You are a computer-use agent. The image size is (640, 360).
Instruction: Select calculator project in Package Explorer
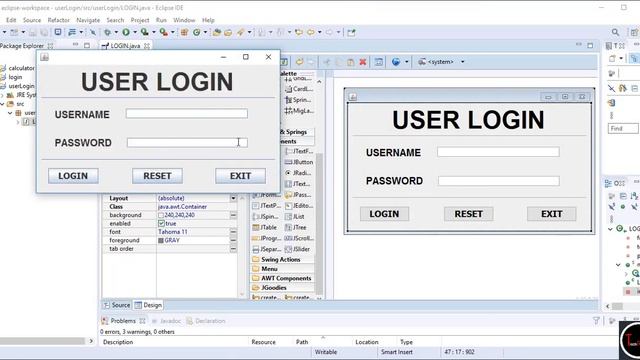tap(17, 68)
